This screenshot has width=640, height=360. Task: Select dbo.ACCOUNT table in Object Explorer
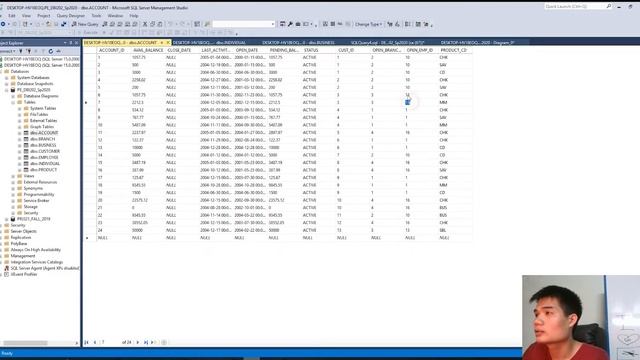(x=44, y=133)
